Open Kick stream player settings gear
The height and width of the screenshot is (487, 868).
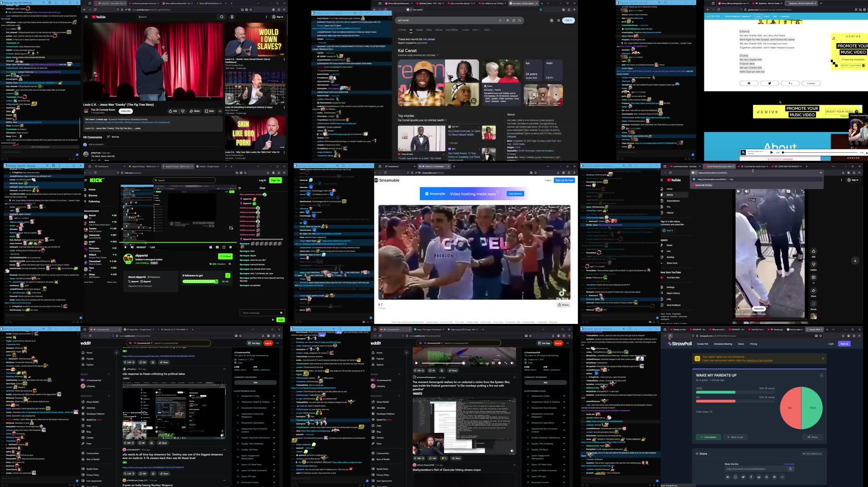click(230, 247)
